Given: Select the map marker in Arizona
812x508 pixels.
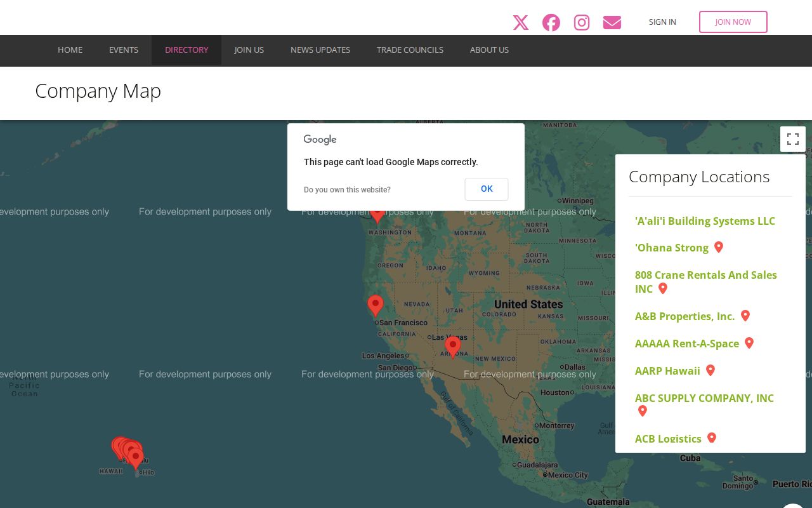Looking at the screenshot, I should [x=452, y=347].
